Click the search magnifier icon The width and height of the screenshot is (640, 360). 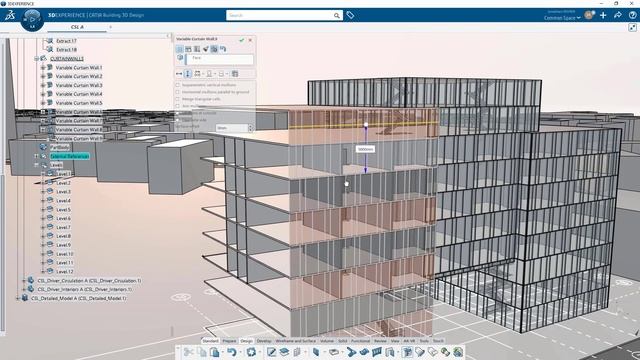point(336,16)
